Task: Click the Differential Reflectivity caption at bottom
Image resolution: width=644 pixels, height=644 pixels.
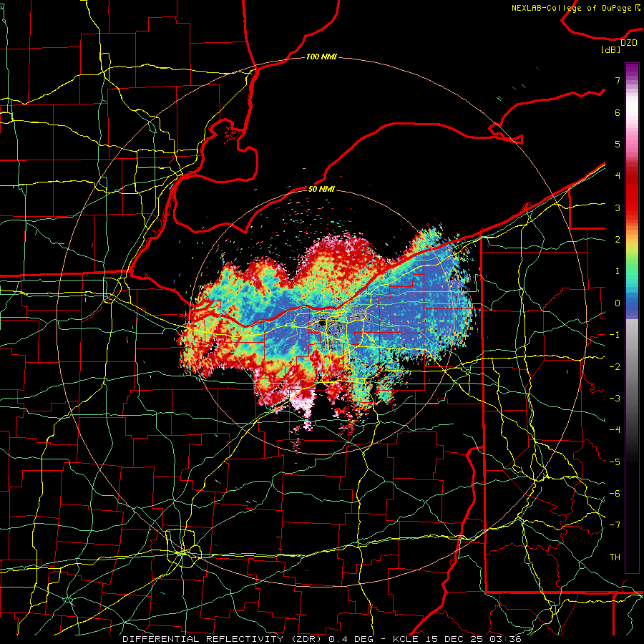Action: [321, 639]
